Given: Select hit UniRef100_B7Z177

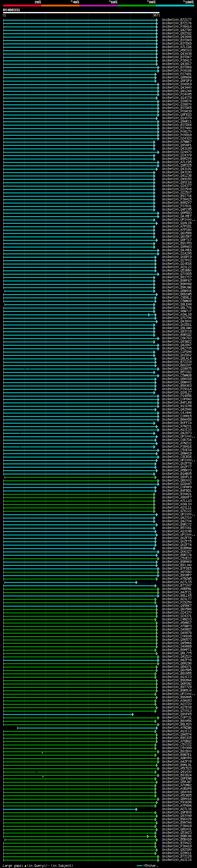Looking at the screenshot, I should tap(177, 20).
